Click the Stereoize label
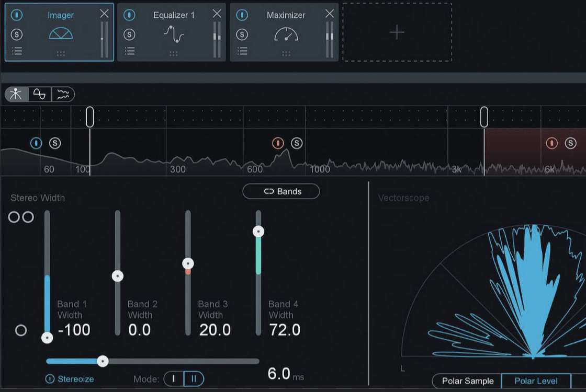Image resolution: width=586 pixels, height=392 pixels. pos(76,379)
